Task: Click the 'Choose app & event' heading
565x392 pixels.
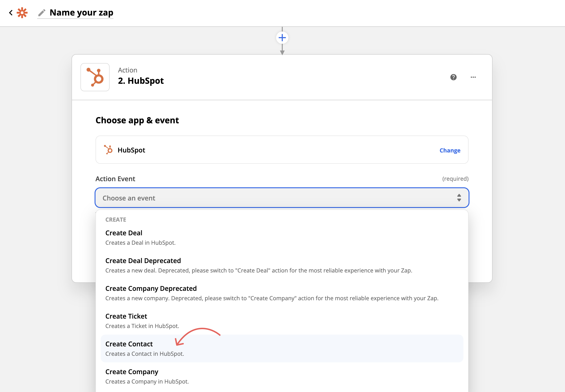Action: (x=137, y=120)
